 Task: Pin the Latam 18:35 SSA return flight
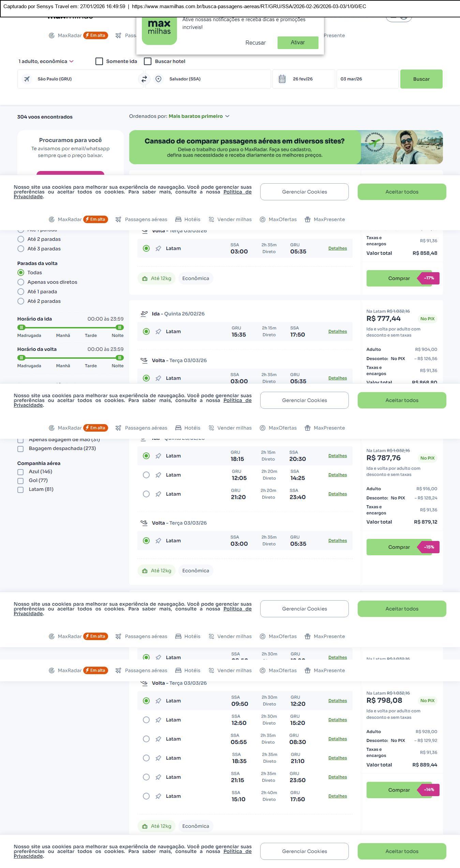click(x=158, y=758)
